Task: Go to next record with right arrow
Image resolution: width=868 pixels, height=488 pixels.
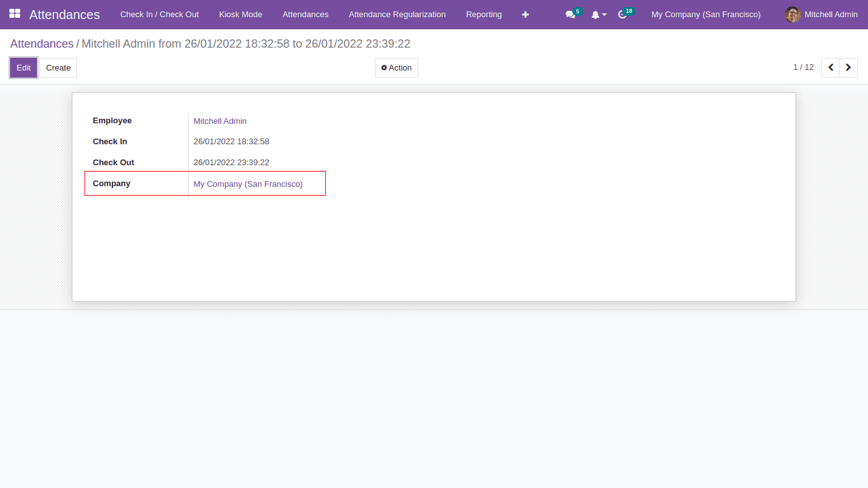Action: [848, 67]
